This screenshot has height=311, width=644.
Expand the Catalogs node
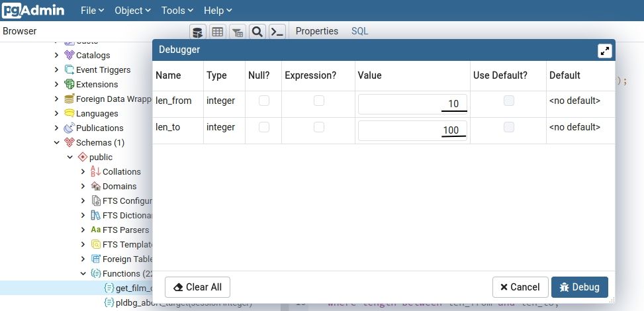point(57,55)
